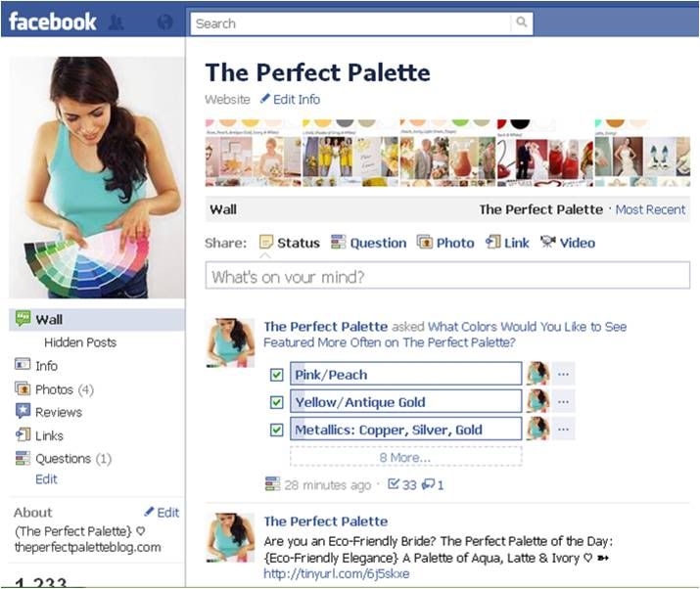Viewport: 700px width, 589px height.
Task: Expand the 8 More poll options
Action: tap(405, 457)
